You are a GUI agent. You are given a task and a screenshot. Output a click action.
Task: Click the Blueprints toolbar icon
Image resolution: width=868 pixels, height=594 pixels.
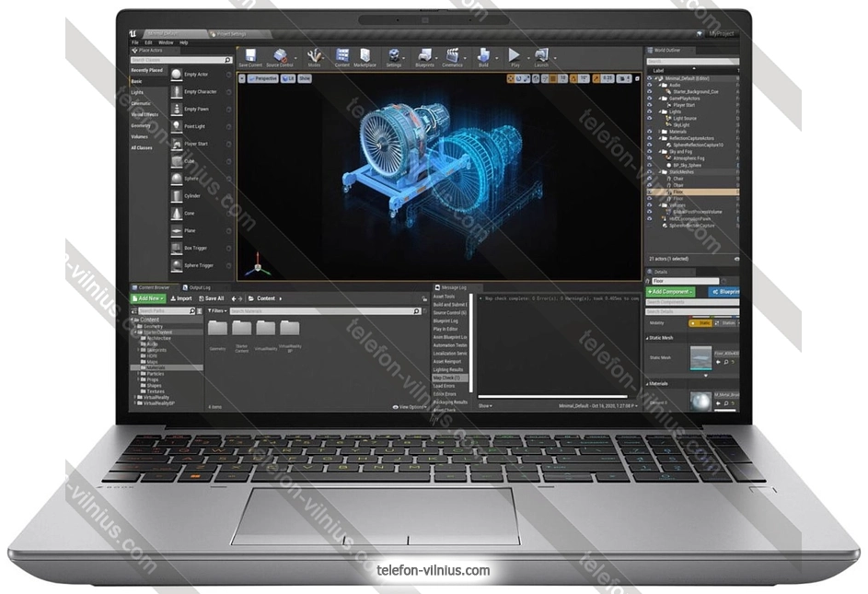pyautogui.click(x=424, y=57)
